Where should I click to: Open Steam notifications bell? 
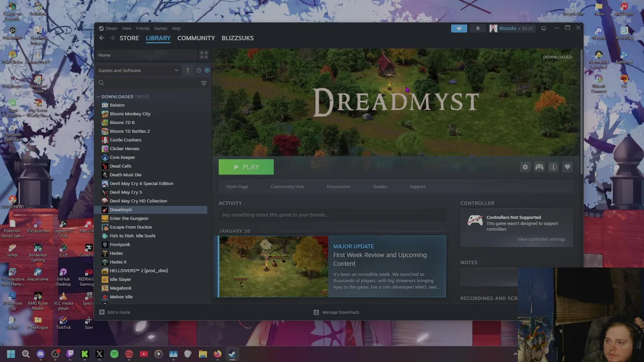478,28
